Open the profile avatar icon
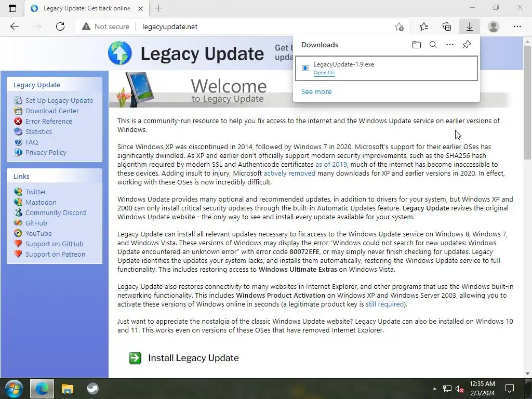Viewport: 532px width, 399px height. click(x=494, y=26)
